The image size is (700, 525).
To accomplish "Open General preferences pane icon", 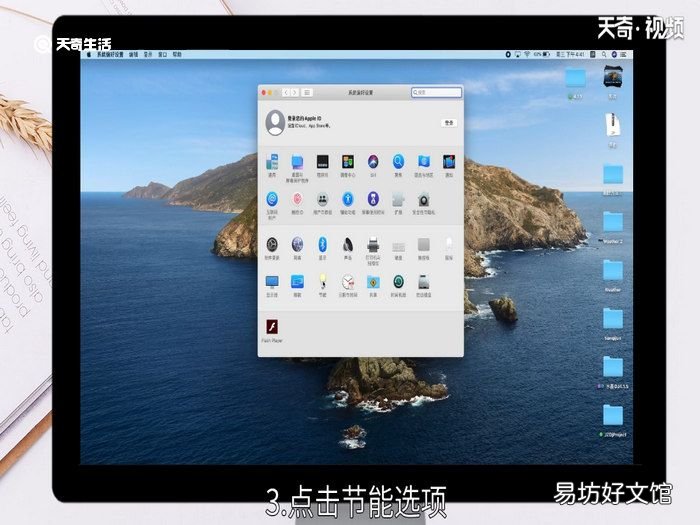I will [x=272, y=162].
